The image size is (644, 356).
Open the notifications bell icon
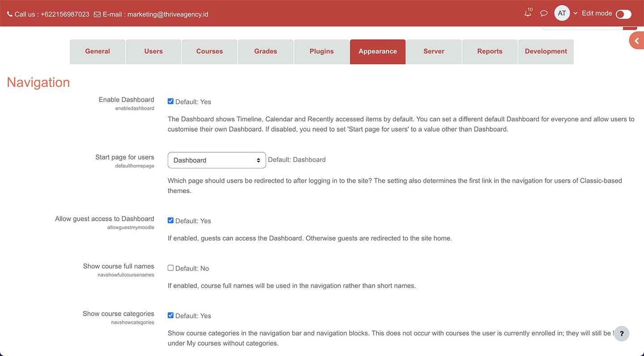point(528,13)
